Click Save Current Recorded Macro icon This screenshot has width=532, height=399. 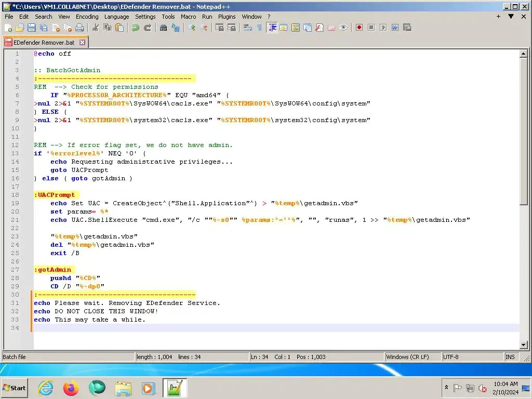click(x=407, y=28)
